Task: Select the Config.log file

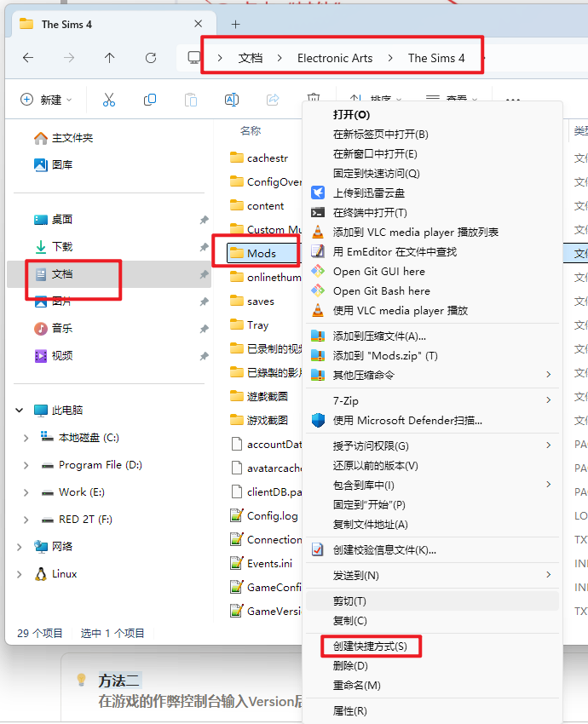Action: click(264, 516)
